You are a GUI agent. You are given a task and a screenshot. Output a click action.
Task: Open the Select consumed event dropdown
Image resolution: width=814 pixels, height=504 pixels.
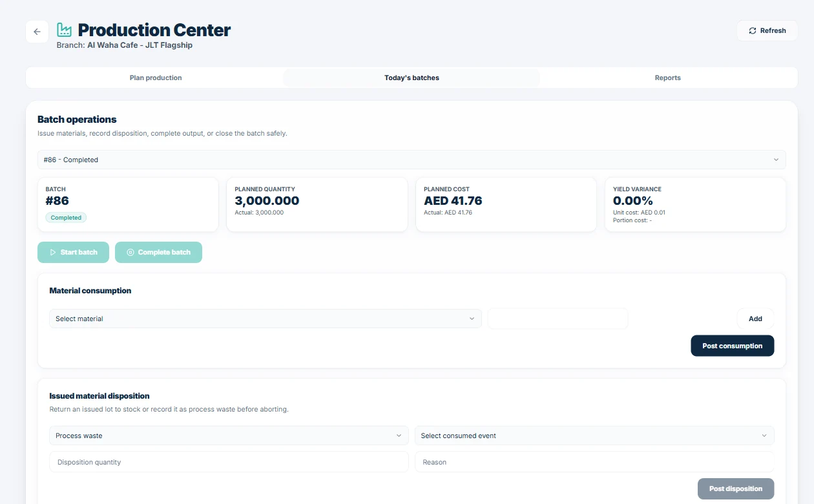pyautogui.click(x=594, y=436)
